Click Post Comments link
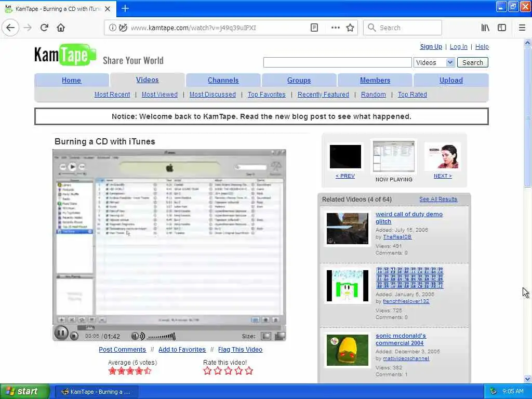 pos(122,350)
